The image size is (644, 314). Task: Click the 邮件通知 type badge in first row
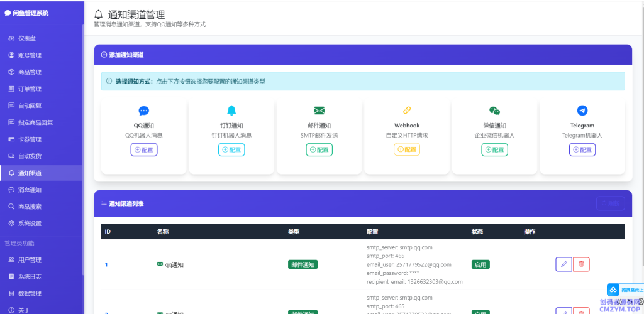click(x=303, y=264)
